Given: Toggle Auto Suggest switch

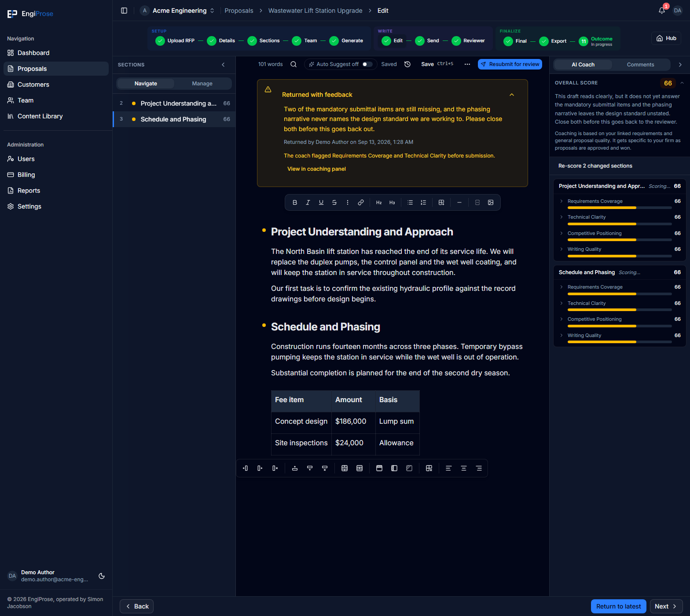Looking at the screenshot, I should (367, 64).
